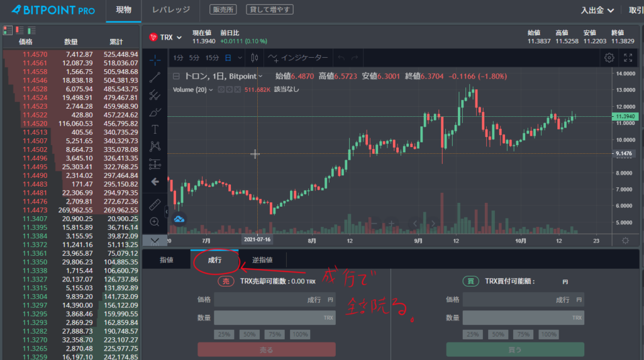The width and height of the screenshot is (644, 360).
Task: Click the 11.3940 current price label on axis
Action: coord(625,117)
